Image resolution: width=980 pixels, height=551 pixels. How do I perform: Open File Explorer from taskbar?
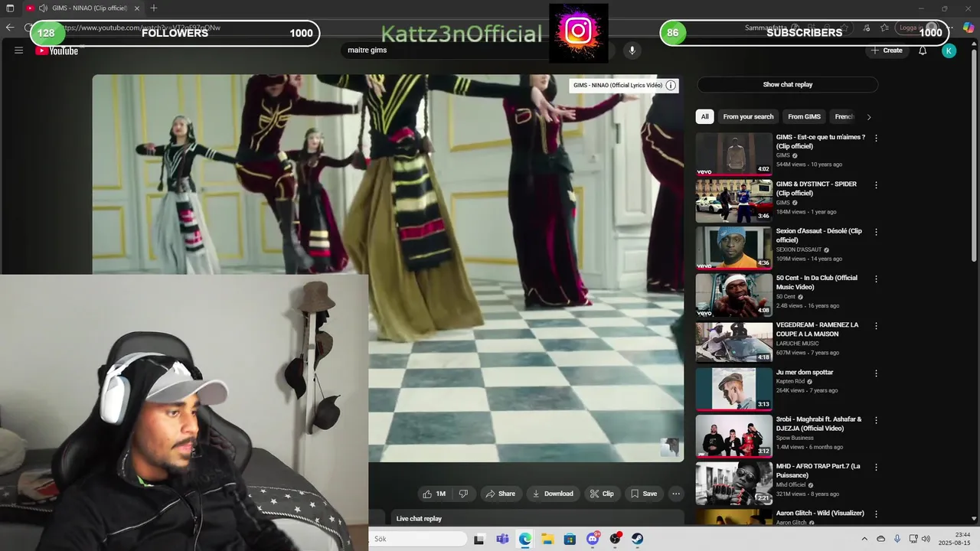[x=547, y=539]
